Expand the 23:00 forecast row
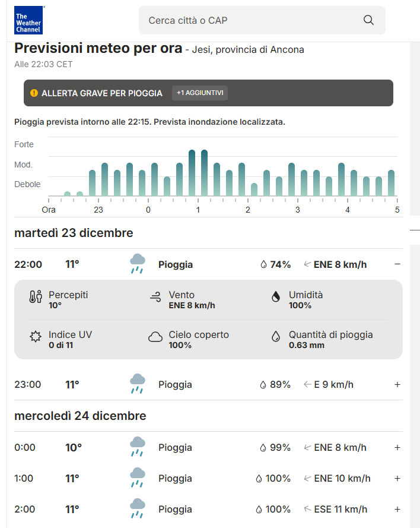The width and height of the screenshot is (420, 528). click(x=397, y=384)
